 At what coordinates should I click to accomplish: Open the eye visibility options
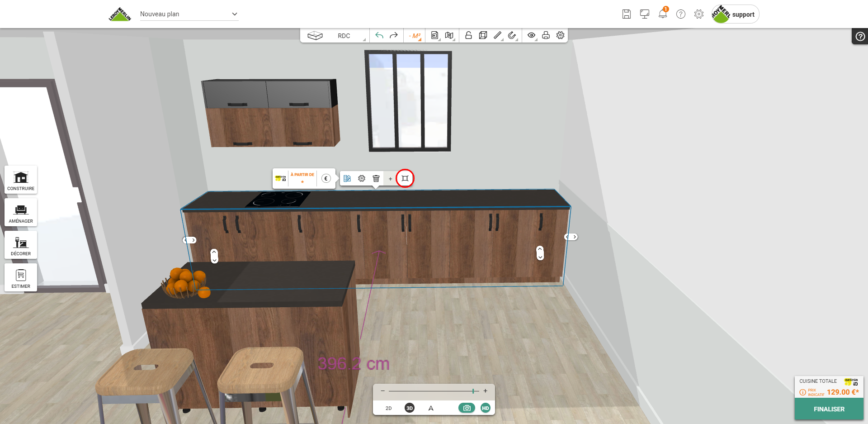point(532,35)
